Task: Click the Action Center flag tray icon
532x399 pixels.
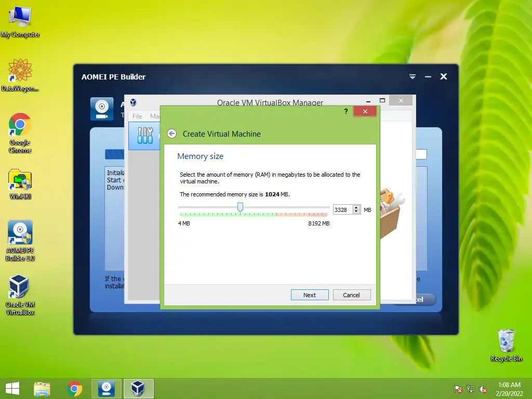Action: pos(458,389)
